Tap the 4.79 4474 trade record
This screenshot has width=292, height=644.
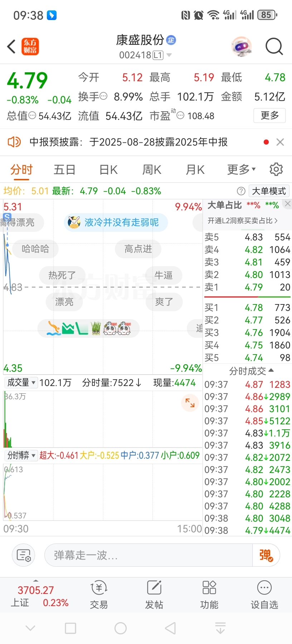tap(247, 531)
